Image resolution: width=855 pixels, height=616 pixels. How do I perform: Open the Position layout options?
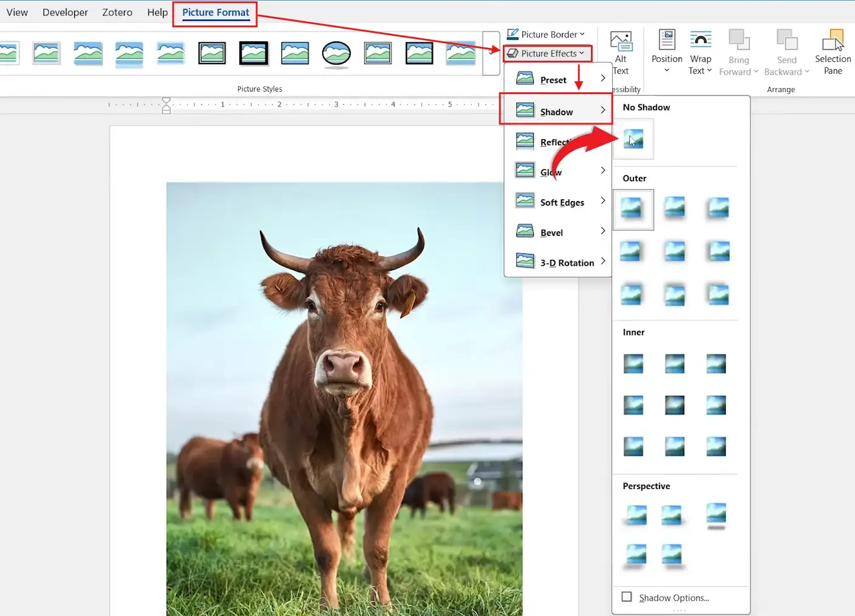point(667,53)
